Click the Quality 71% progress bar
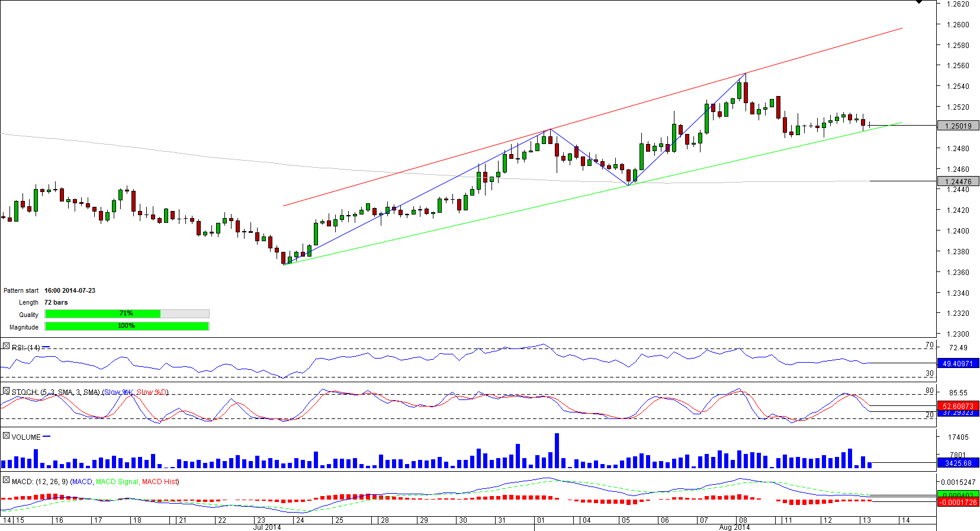Image resolution: width=980 pixels, height=531 pixels. [x=127, y=314]
